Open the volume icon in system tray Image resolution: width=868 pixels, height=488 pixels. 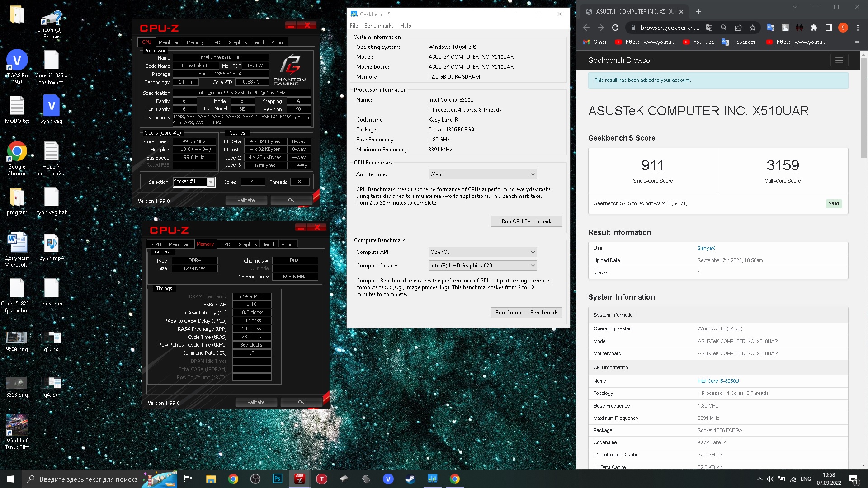770,479
